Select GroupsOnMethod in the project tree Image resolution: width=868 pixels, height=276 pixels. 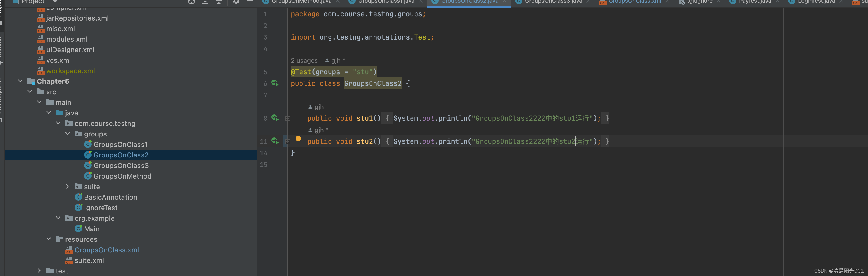click(x=122, y=176)
